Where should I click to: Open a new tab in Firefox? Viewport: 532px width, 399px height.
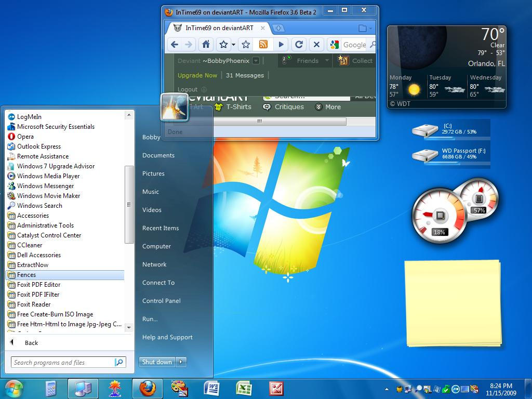(x=278, y=28)
